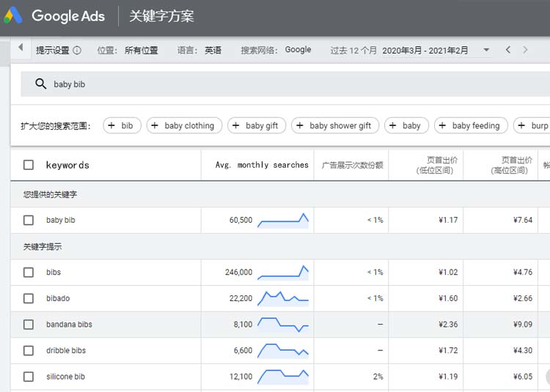Check the 'bibado' keyword row
Viewport: 550px width, 392px height.
(x=29, y=298)
